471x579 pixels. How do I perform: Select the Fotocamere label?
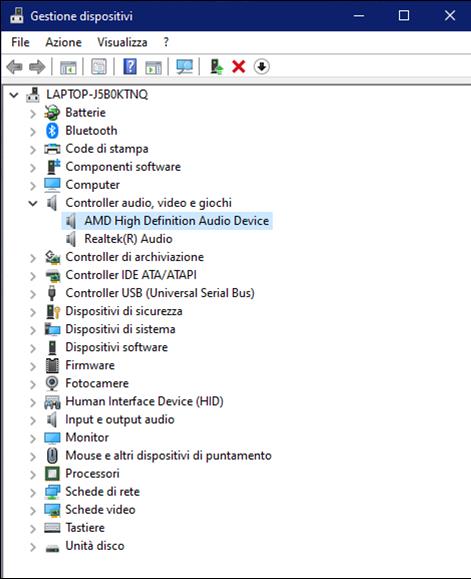click(x=97, y=383)
